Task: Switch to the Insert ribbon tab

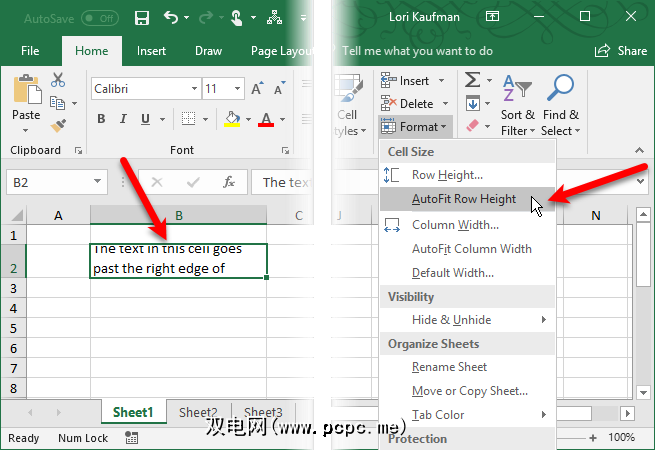Action: [152, 51]
